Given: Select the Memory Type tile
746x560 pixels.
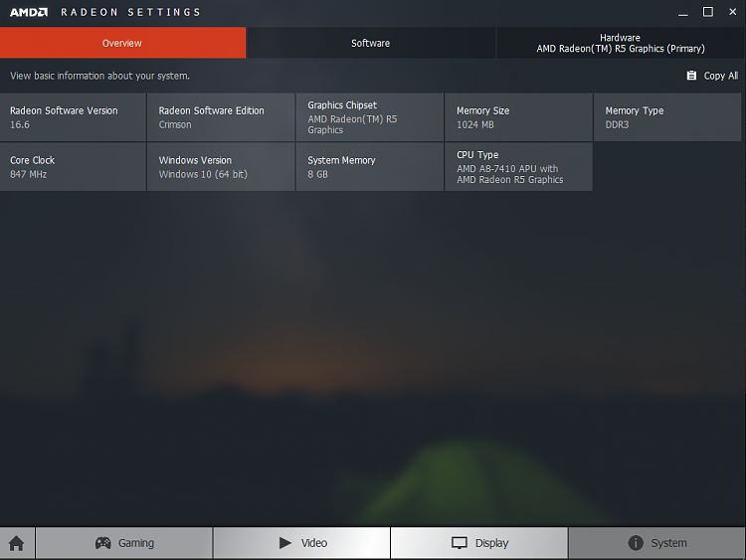Looking at the screenshot, I should (667, 117).
